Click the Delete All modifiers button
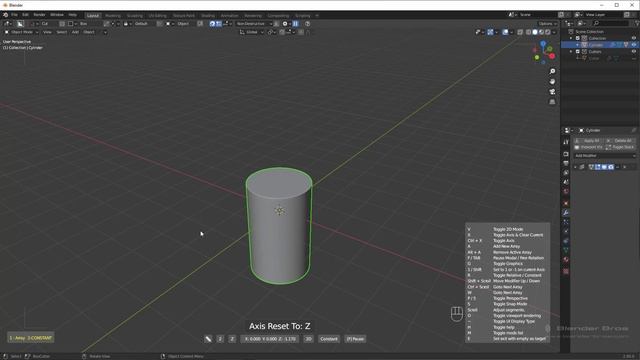The image size is (640, 360). click(x=620, y=140)
